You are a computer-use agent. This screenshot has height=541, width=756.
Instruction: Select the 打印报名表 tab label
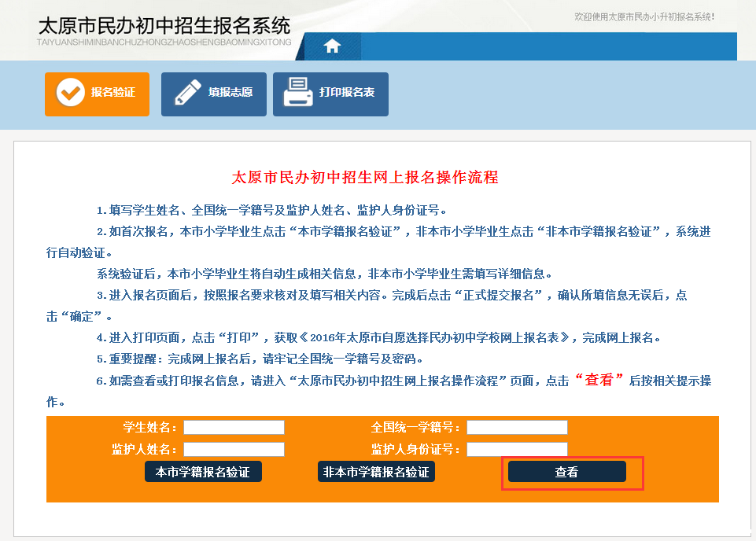click(347, 93)
